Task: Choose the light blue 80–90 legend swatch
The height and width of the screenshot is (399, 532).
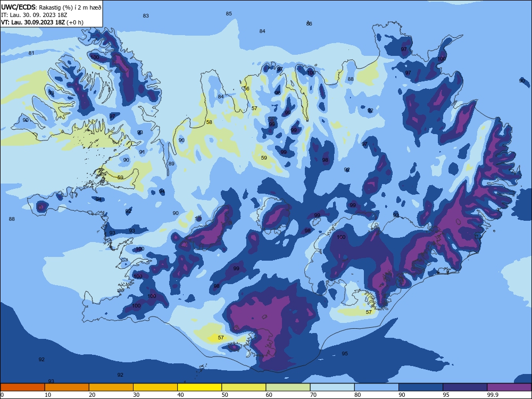Action: click(x=377, y=387)
